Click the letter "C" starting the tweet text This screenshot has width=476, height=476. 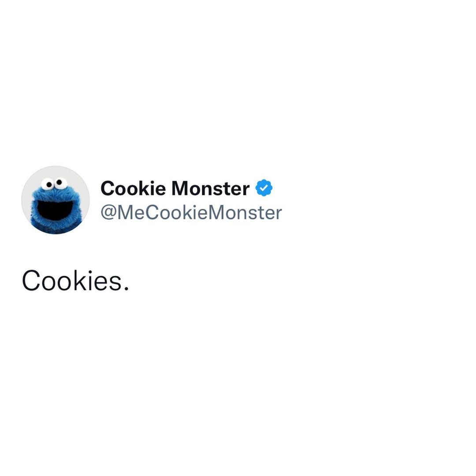(x=31, y=281)
